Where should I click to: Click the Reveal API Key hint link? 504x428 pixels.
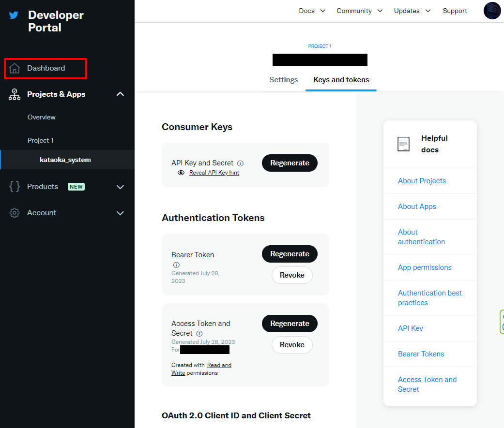coord(214,173)
